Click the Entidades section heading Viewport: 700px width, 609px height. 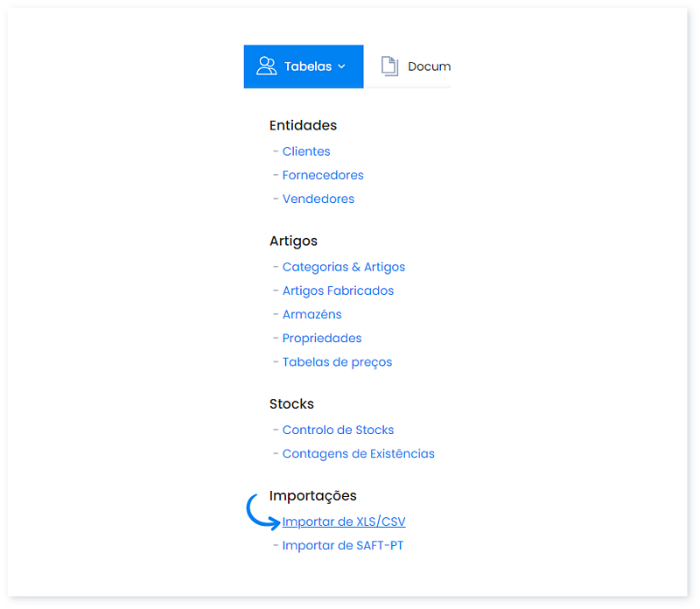(302, 125)
